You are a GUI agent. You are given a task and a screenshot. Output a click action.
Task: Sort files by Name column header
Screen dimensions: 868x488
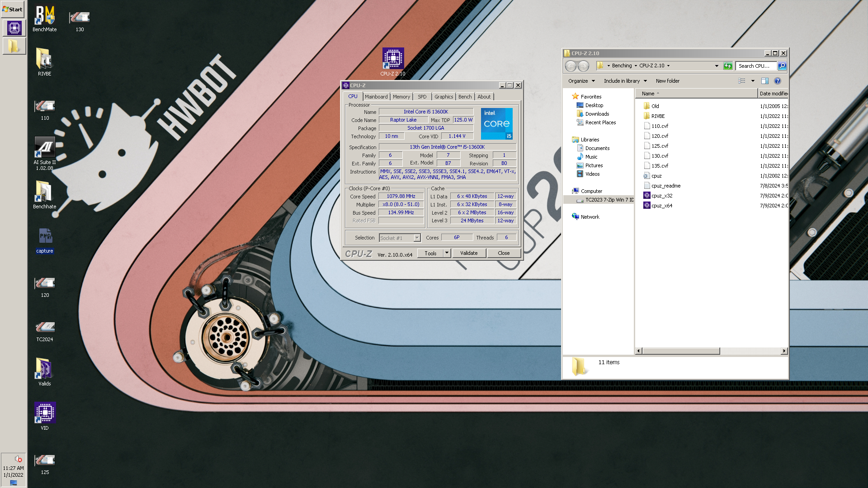(696, 94)
